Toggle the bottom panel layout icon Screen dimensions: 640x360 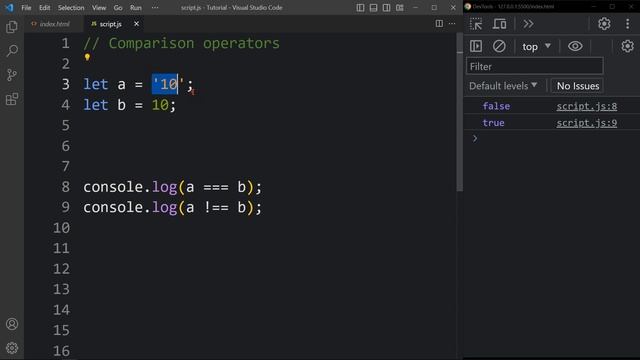point(373,8)
